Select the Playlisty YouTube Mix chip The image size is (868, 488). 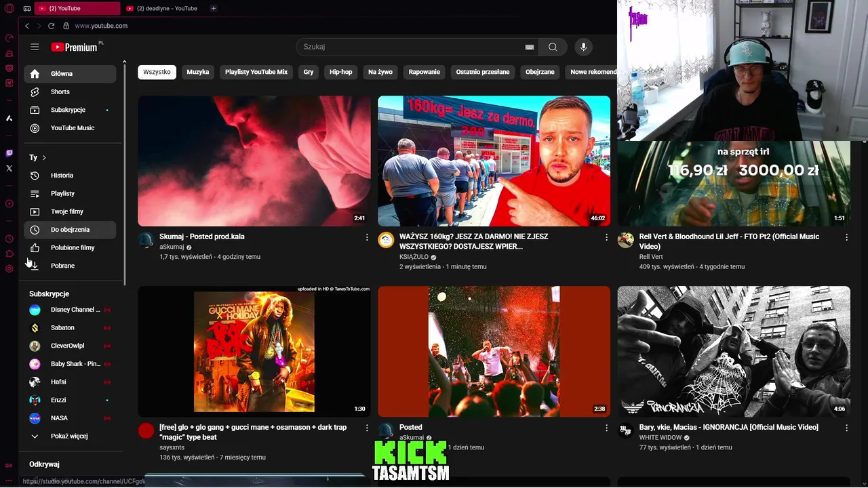click(256, 72)
